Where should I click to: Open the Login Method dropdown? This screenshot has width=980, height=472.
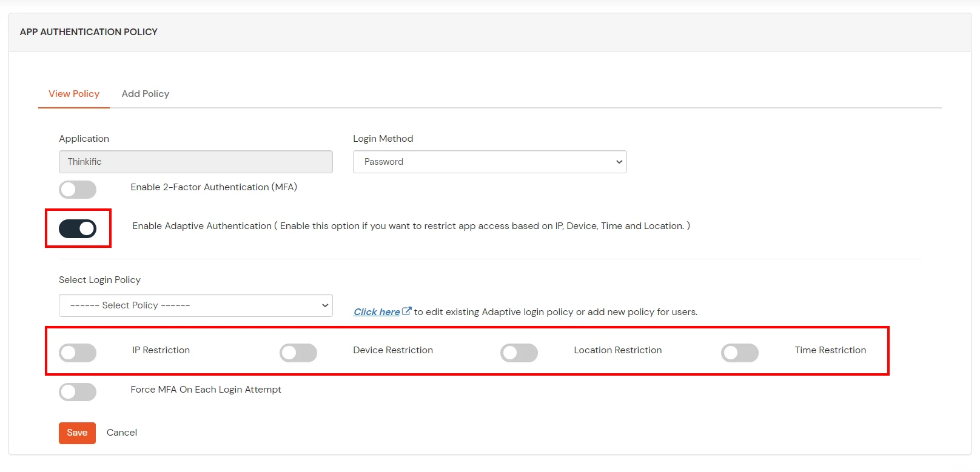490,162
